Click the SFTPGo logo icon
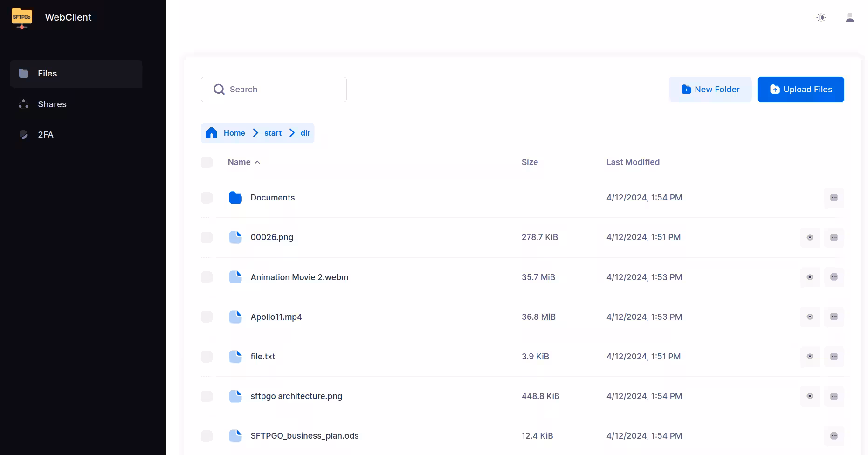Screen dimensions: 868x455 point(22,18)
